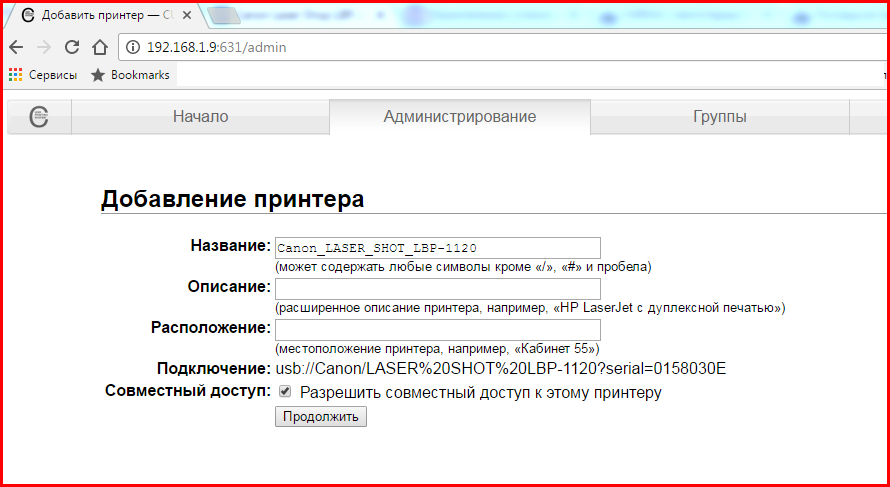The height and width of the screenshot is (487, 890).
Task: Click the CUPS logo icon in navigation
Action: click(x=39, y=117)
